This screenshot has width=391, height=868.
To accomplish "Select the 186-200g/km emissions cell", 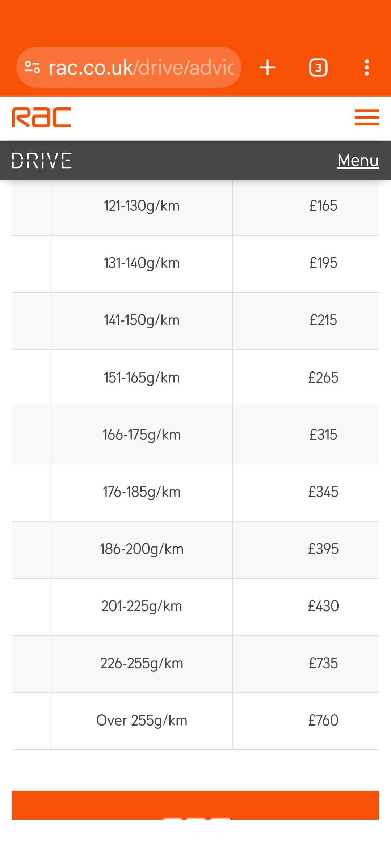I will [142, 549].
